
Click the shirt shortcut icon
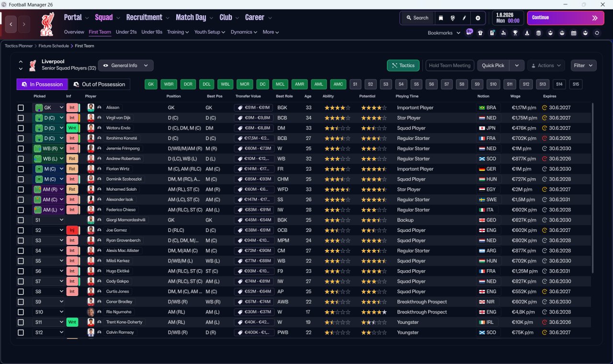click(480, 33)
